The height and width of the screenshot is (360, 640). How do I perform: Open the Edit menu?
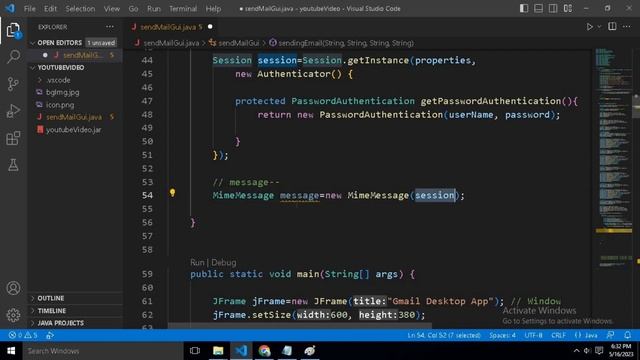click(50, 9)
